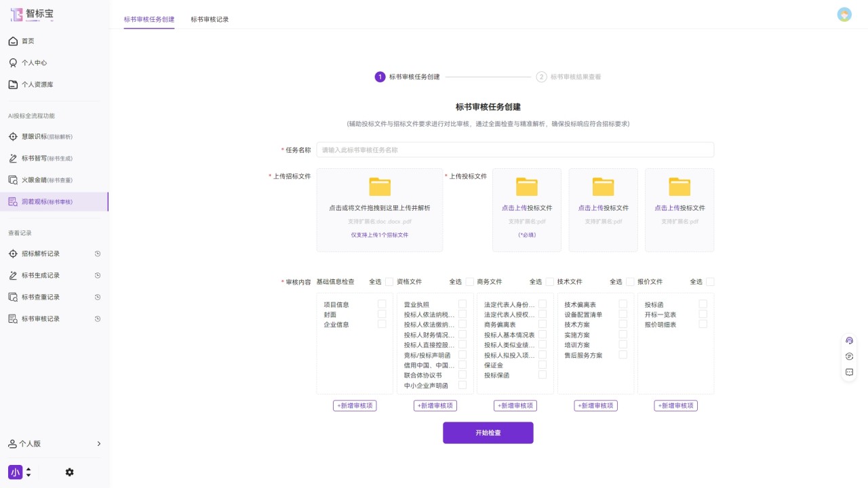Open the 小 font size stepper menu

click(20, 472)
